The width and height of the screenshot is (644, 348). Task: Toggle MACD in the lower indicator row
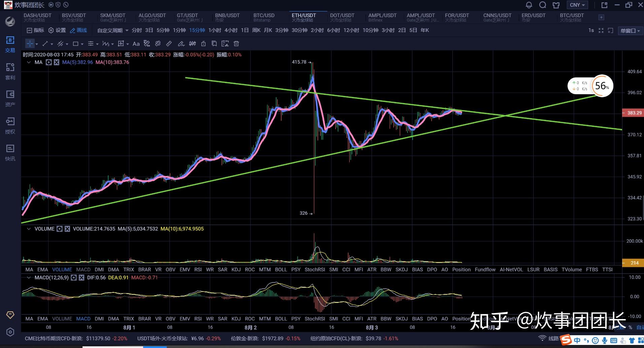83,319
